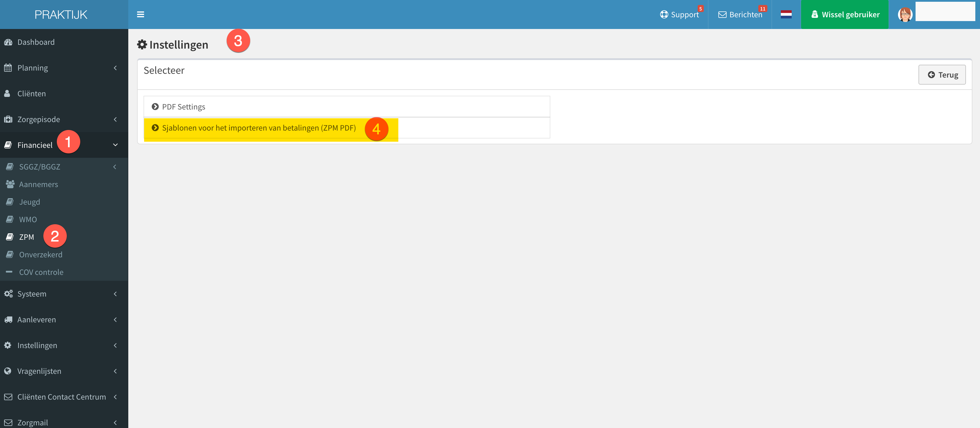Open Dashboard from the sidebar
Image resolution: width=980 pixels, height=428 pixels.
click(x=64, y=42)
